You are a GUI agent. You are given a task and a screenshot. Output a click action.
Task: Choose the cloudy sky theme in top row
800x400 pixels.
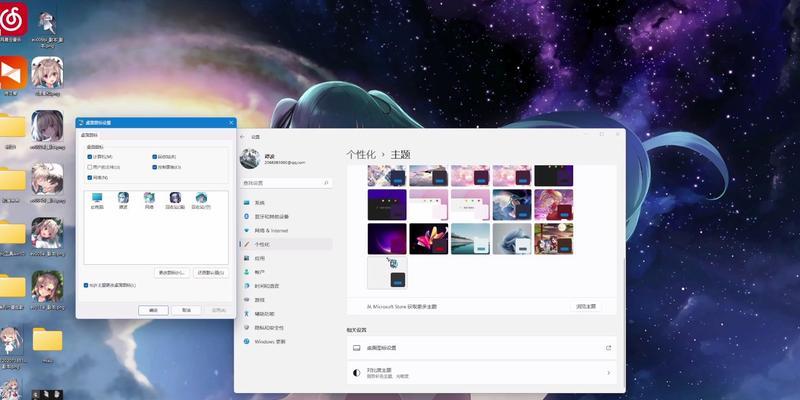429,176
